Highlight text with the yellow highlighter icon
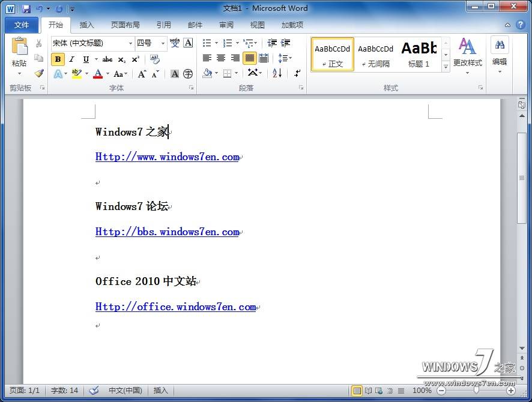Screen dimensions: 532x402 [76, 73]
